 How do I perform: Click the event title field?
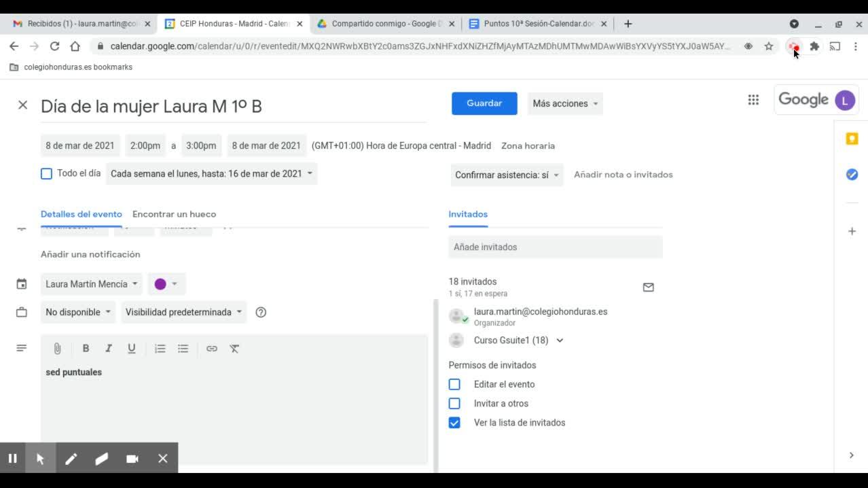[x=234, y=106]
